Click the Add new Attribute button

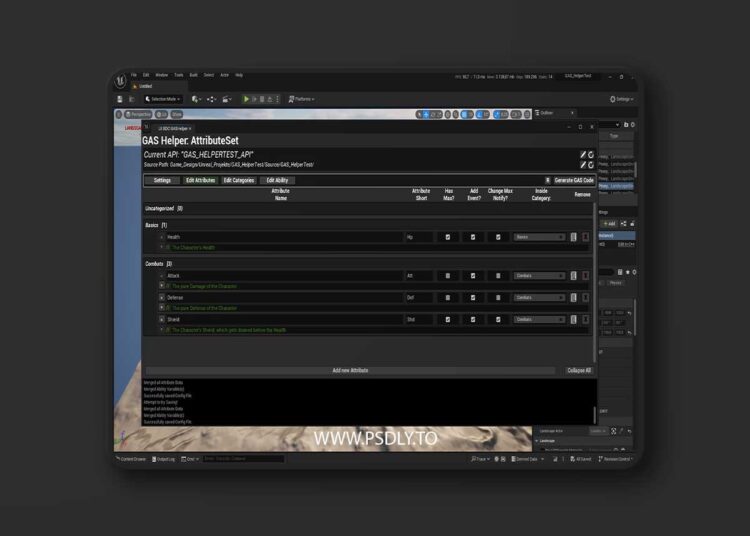350,370
